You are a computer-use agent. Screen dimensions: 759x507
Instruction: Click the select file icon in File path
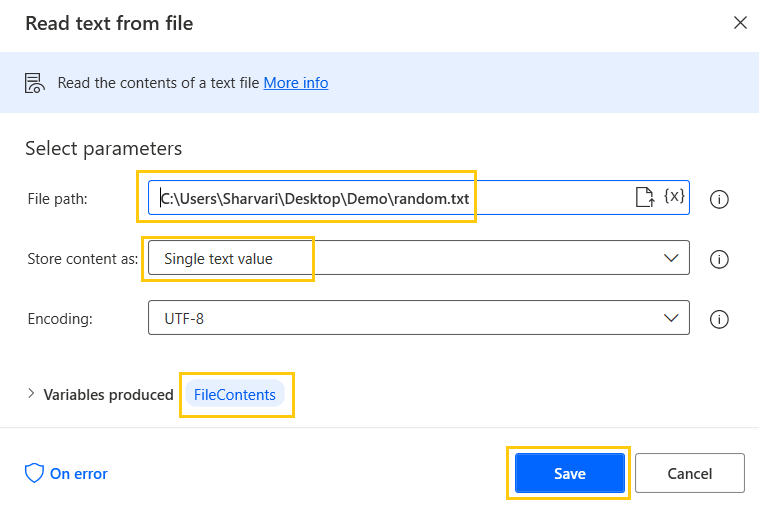point(645,197)
